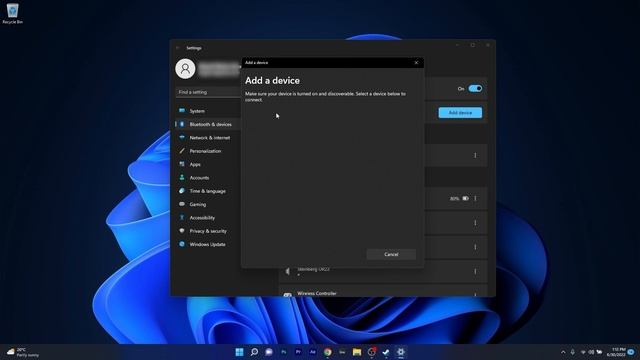640x360 pixels.
Task: Click the microphone icon in the system tray
Action: (x=573, y=352)
